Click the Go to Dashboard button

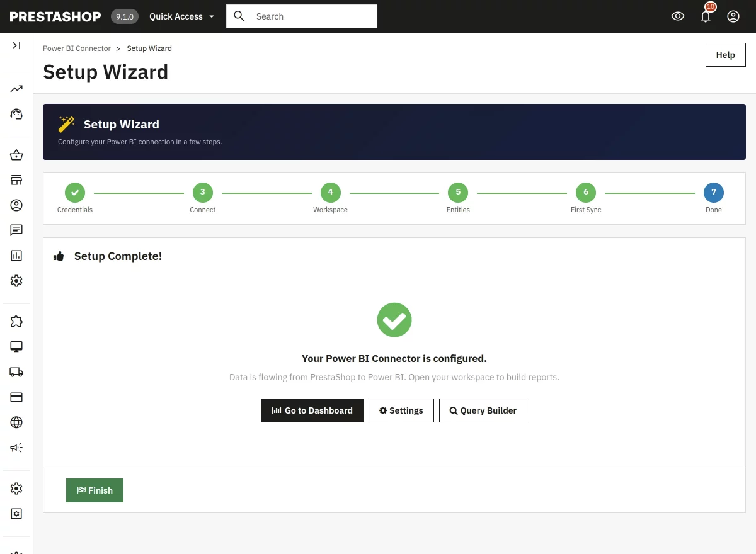[x=312, y=410]
